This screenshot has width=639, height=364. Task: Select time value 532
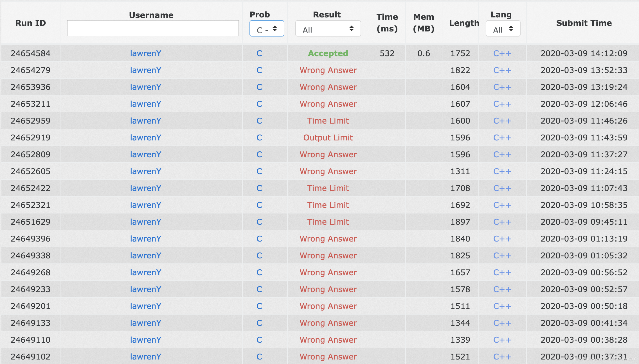click(387, 53)
